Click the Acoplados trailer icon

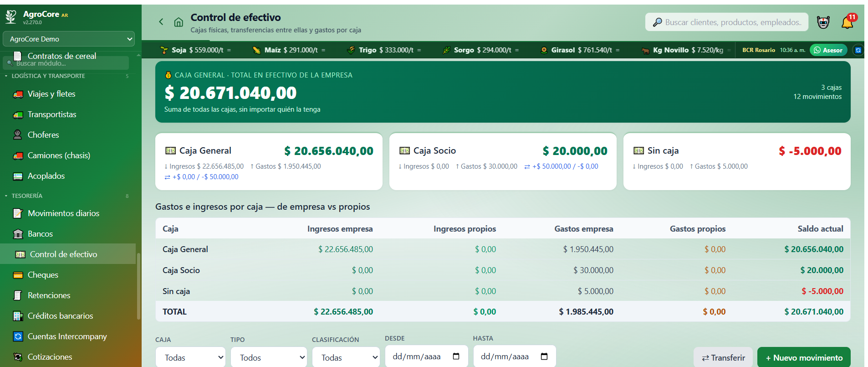click(18, 176)
